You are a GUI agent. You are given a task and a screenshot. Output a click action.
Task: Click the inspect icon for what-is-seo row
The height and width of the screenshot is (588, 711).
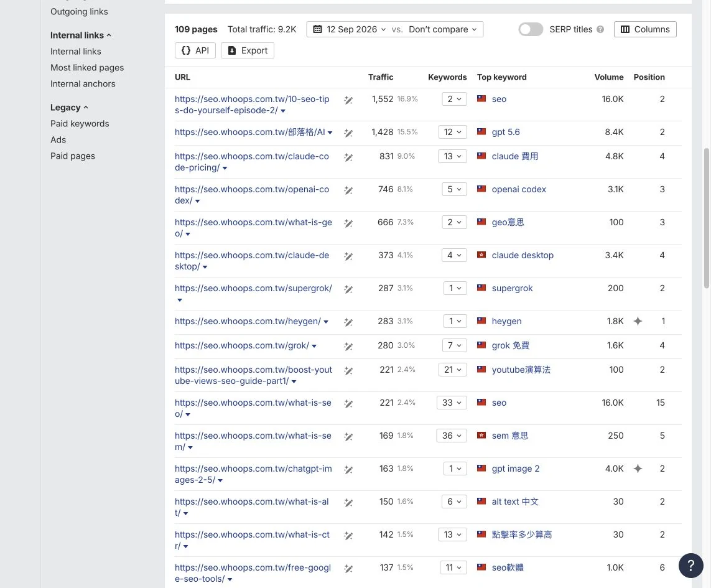click(348, 403)
